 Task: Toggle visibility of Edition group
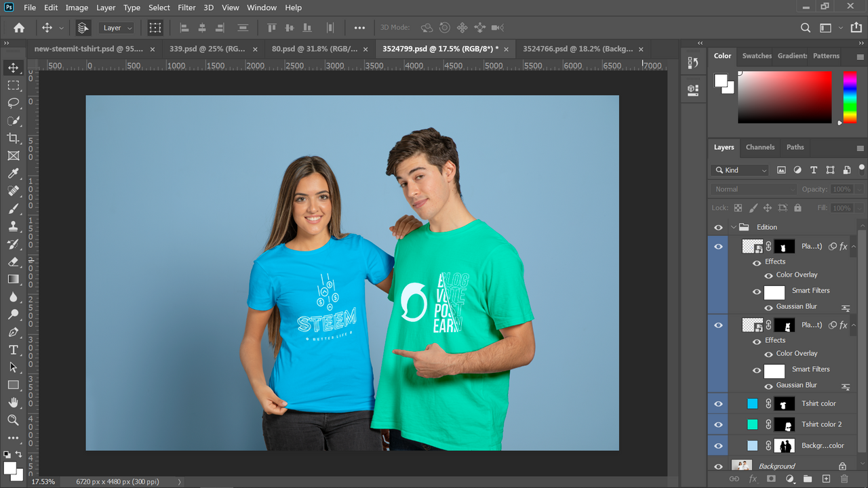tap(718, 227)
